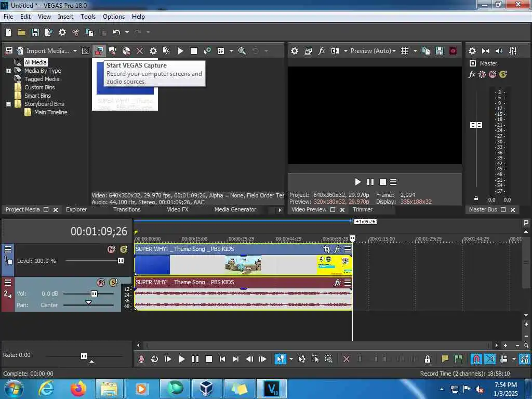Screen dimensions: 532x399
Task: Click Pause in Video Preview controls
Action: tap(370, 182)
